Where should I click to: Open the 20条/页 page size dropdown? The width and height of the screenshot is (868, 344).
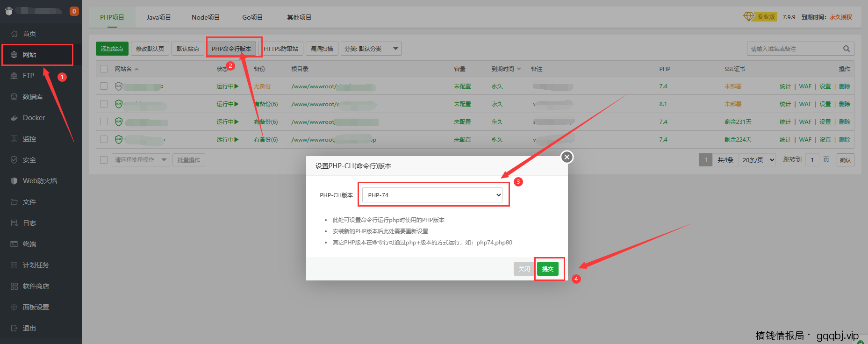point(757,160)
